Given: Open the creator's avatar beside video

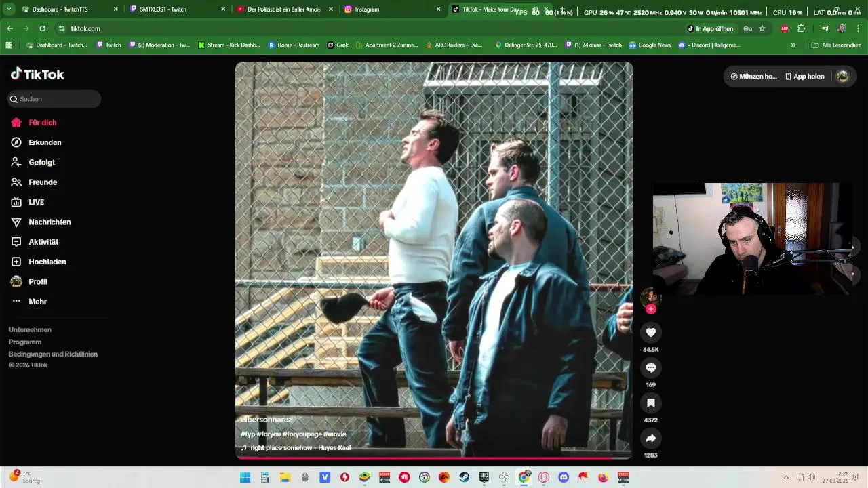Looking at the screenshot, I should [x=650, y=297].
